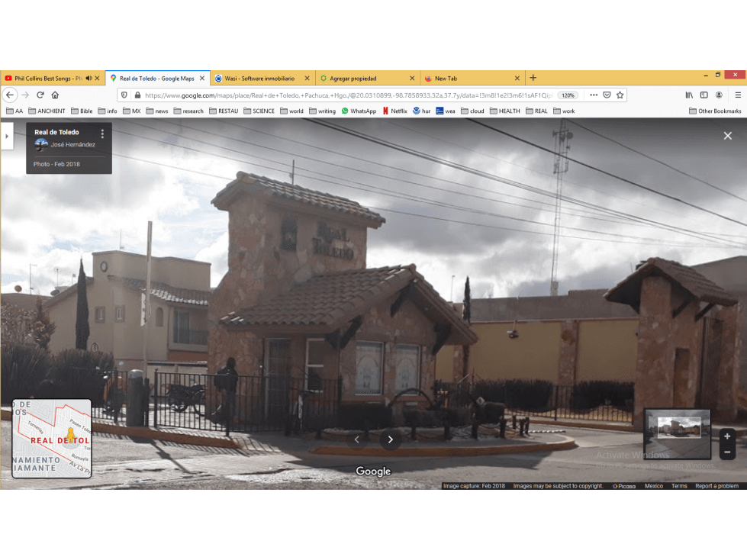Image resolution: width=747 pixels, height=560 pixels.
Task: Switch to the Wasi Software inmobiliario tab
Action: click(x=260, y=78)
